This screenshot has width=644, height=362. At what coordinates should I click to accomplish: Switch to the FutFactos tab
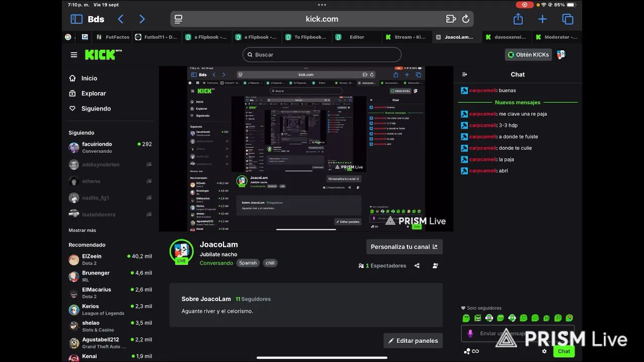(x=112, y=37)
